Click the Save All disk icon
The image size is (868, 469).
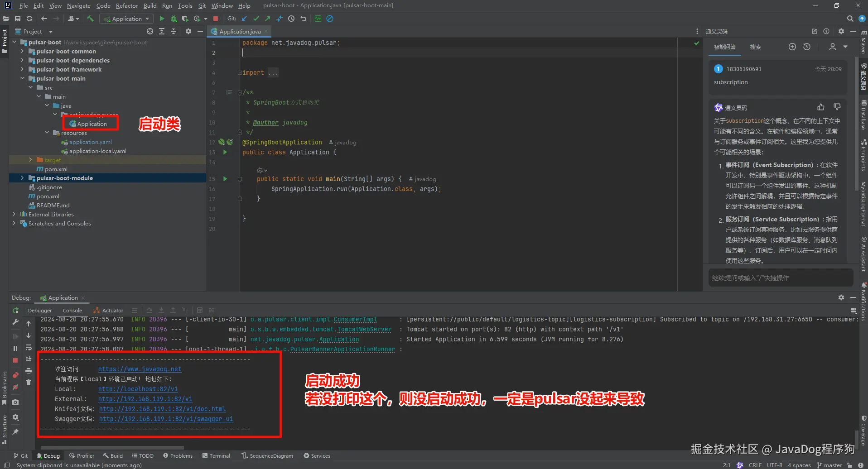point(18,19)
